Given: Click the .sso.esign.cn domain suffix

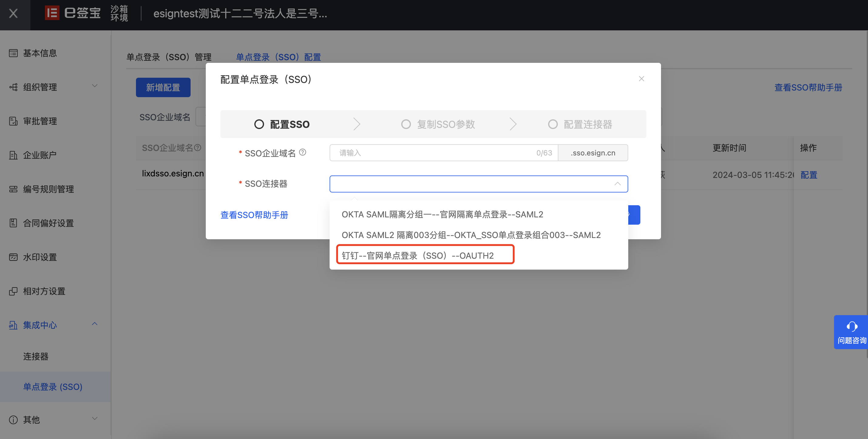Looking at the screenshot, I should [x=593, y=153].
